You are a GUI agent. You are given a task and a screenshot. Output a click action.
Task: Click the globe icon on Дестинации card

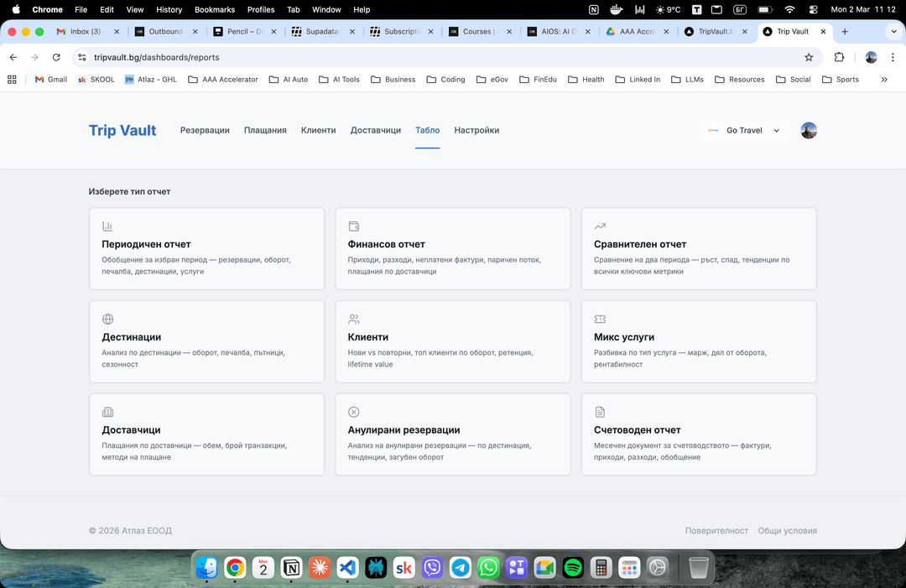107,319
